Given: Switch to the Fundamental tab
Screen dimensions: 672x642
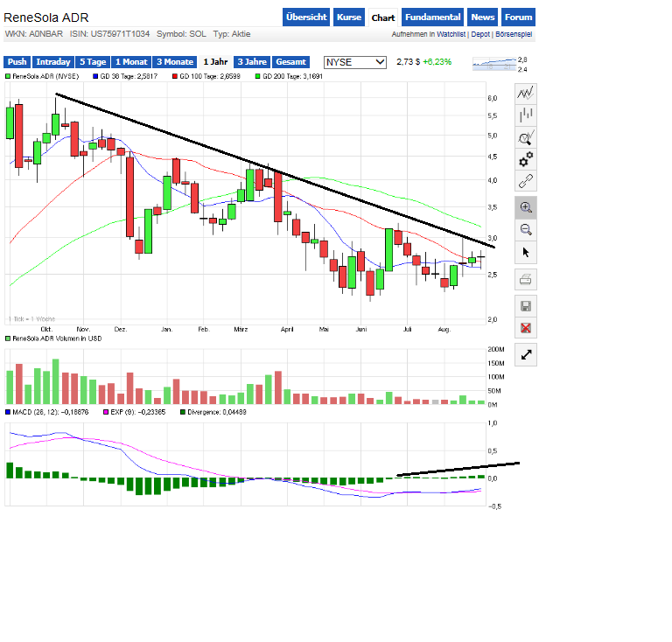Looking at the screenshot, I should [x=433, y=17].
